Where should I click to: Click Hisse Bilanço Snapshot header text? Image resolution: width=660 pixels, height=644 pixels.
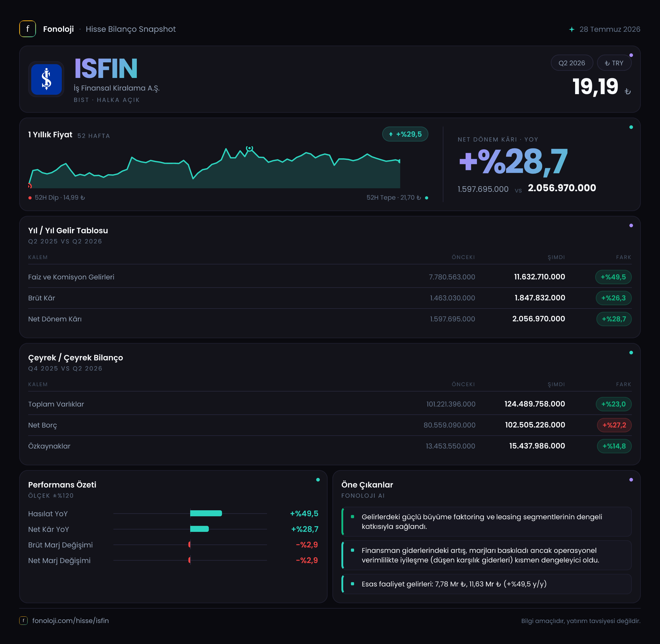(x=130, y=29)
